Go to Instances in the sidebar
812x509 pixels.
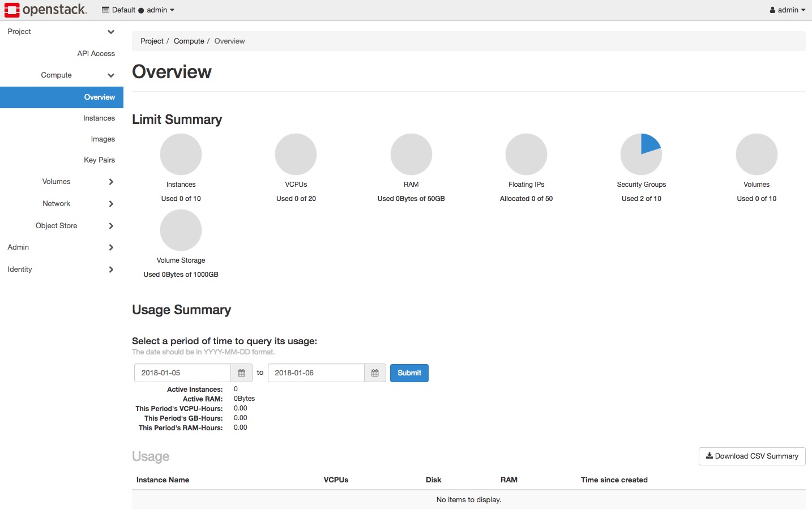coord(99,118)
